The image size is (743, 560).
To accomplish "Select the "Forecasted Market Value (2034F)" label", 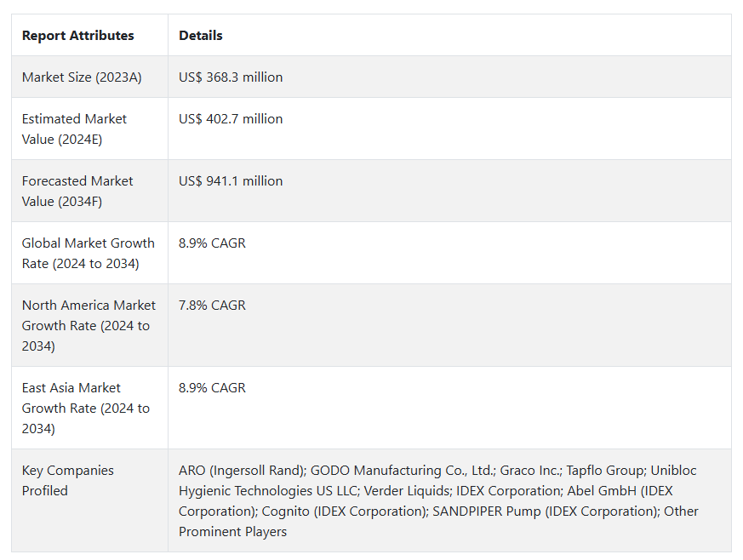I will (77, 191).
